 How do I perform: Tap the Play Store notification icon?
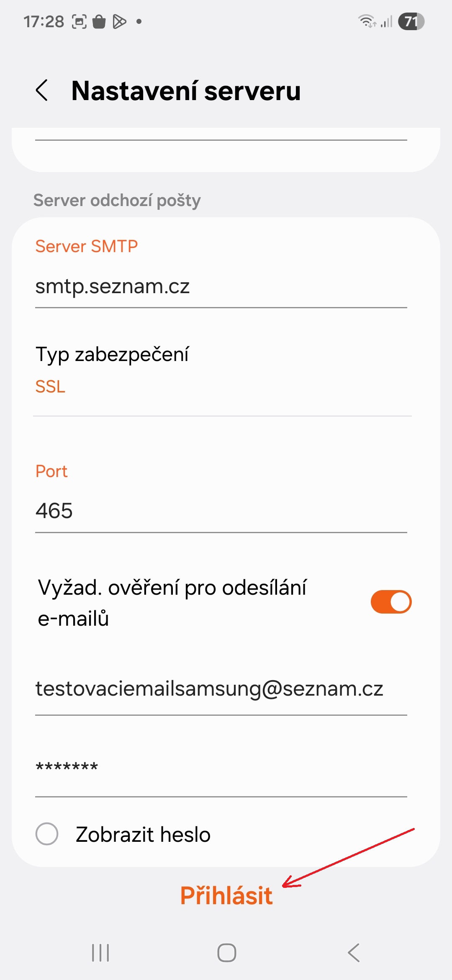point(119,21)
